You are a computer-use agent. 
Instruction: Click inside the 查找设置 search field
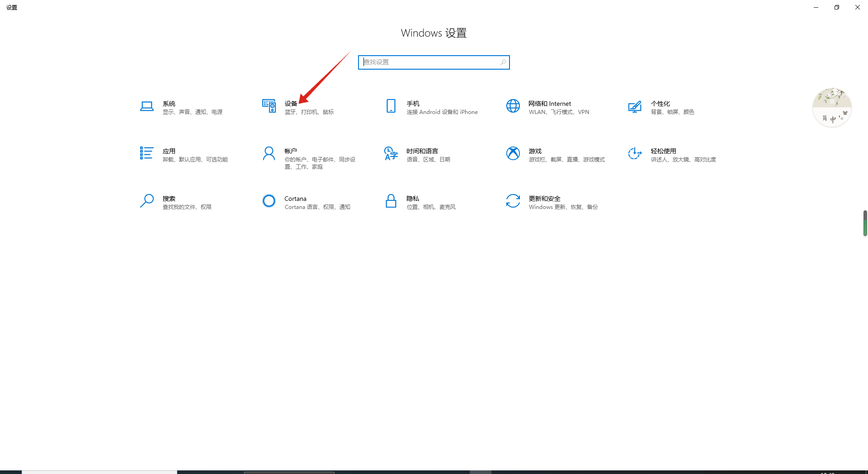434,62
